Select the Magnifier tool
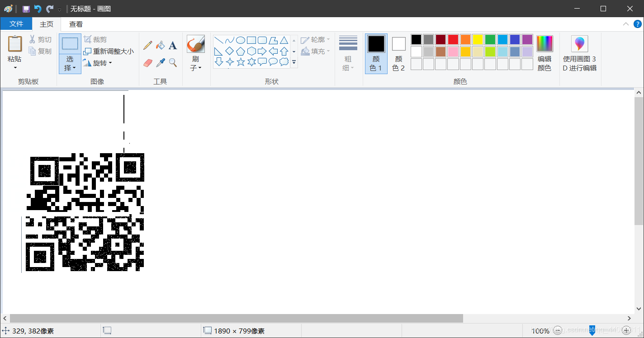This screenshot has width=644, height=338. coord(173,62)
